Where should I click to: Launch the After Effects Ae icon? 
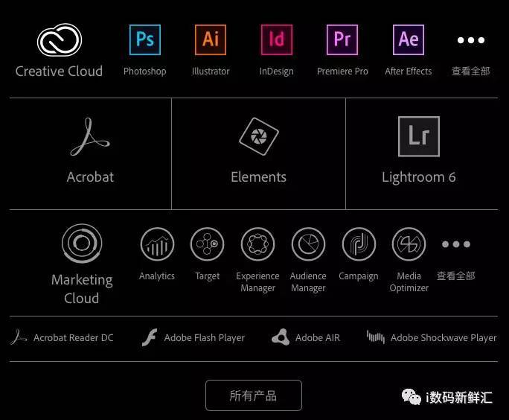409,39
